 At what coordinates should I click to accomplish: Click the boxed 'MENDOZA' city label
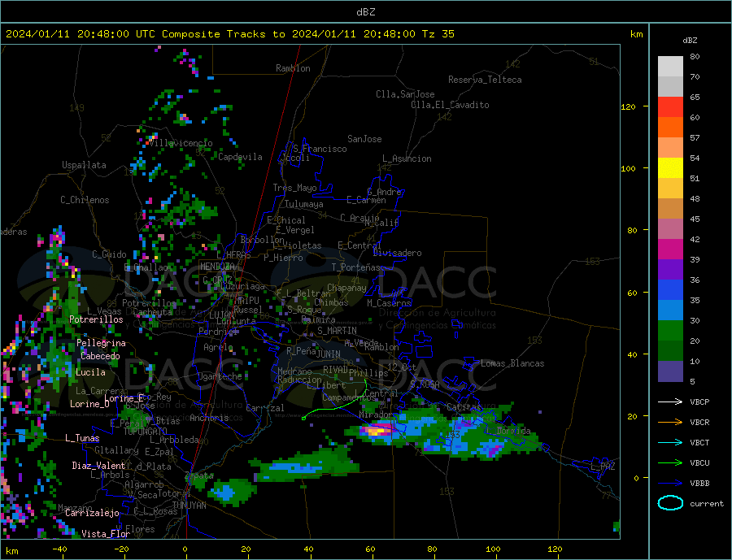tap(218, 267)
